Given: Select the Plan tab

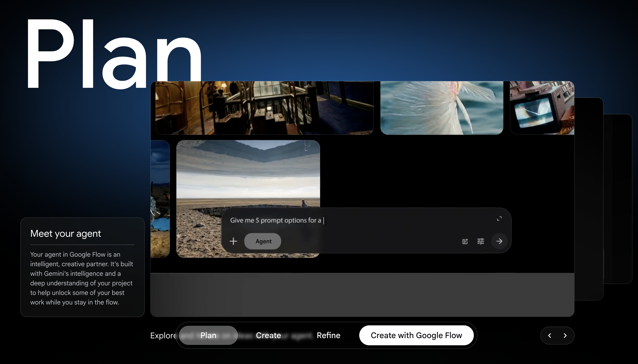Looking at the screenshot, I should pyautogui.click(x=208, y=335).
